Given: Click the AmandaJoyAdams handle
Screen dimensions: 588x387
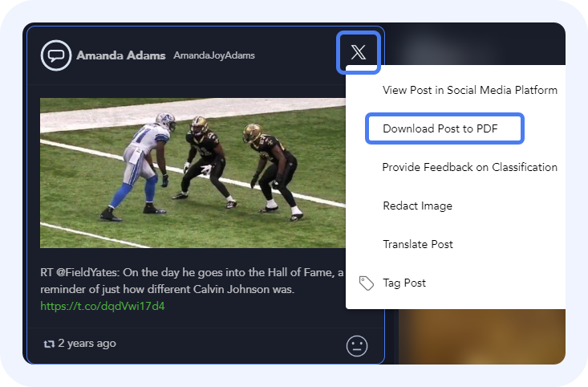Looking at the screenshot, I should [x=214, y=55].
